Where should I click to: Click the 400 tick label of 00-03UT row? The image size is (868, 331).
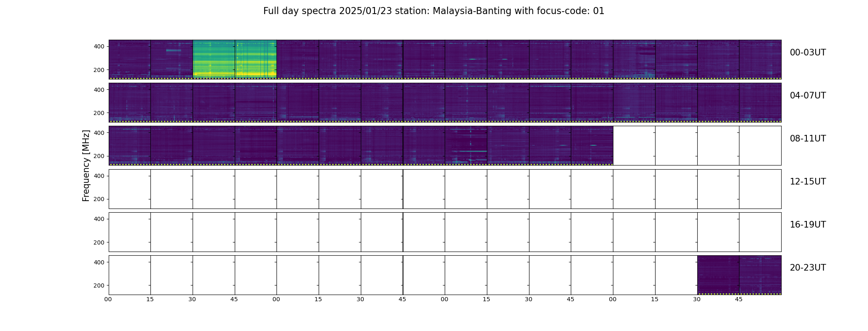(x=99, y=47)
